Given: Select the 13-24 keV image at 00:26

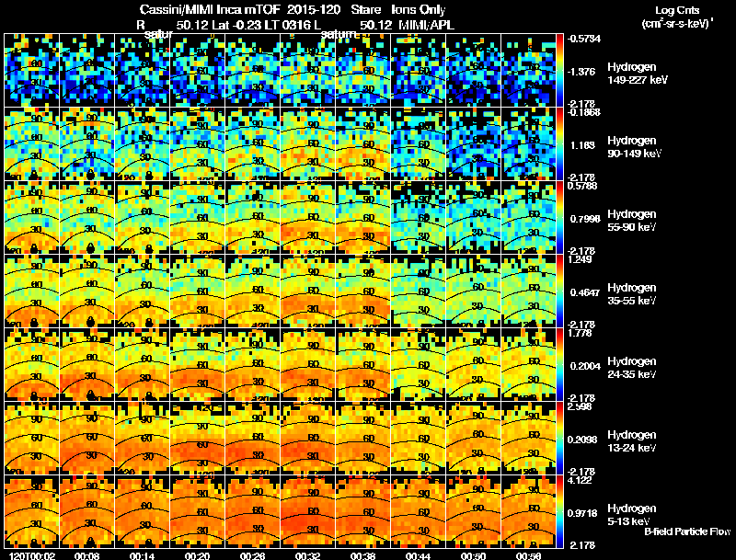Looking at the screenshot, I should 252,439.
